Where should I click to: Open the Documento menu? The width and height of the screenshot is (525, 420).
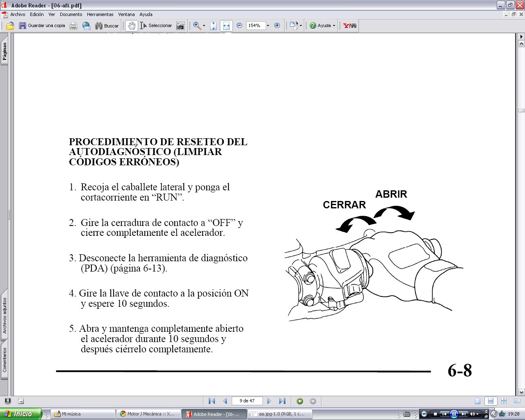[71, 14]
